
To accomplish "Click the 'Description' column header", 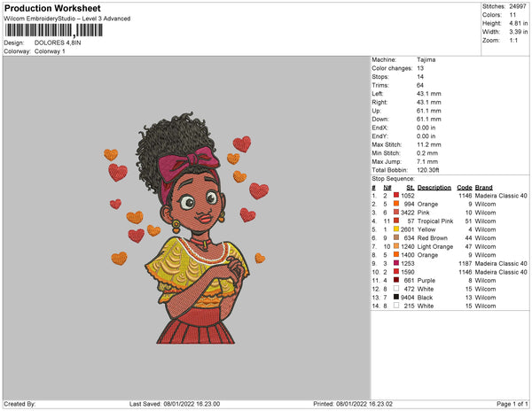I will click(434, 188).
